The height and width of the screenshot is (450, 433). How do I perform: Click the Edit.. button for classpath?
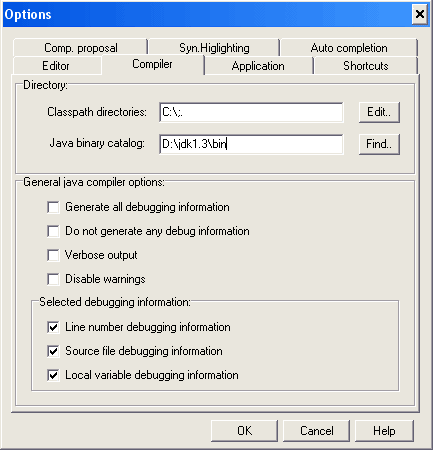click(x=379, y=112)
